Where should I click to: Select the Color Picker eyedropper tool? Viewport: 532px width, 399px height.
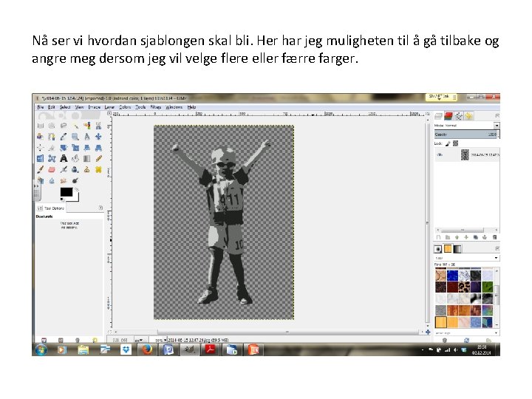64,137
